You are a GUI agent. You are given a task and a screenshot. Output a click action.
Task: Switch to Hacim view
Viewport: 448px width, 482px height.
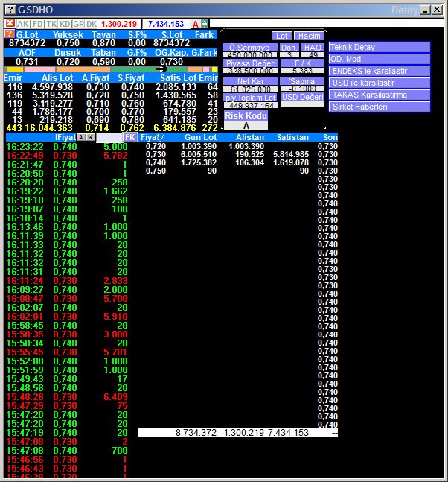309,36
